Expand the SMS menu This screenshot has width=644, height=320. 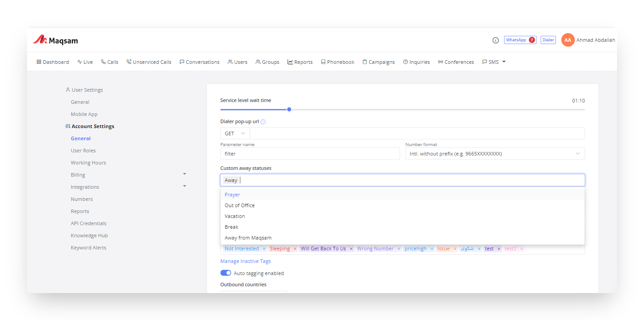point(494,62)
